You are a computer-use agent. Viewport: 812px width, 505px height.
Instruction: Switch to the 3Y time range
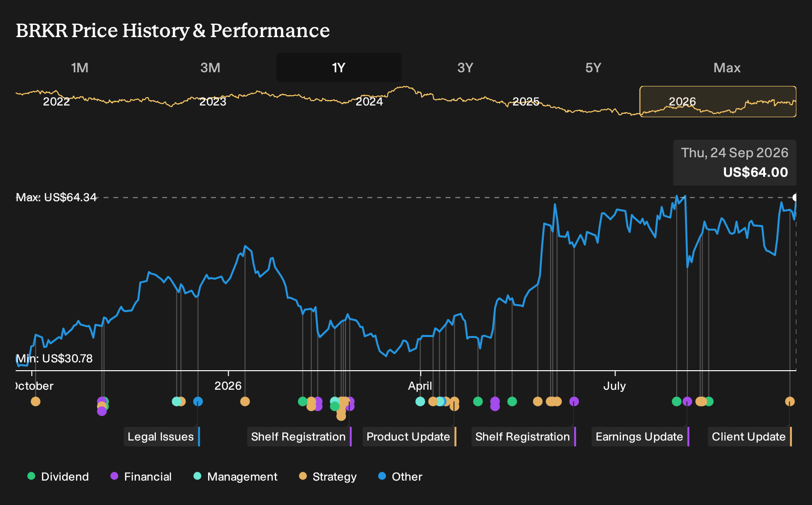[x=465, y=67]
